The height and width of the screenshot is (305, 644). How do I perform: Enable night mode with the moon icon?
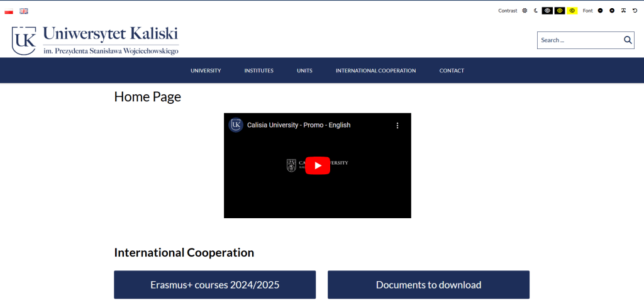tap(536, 11)
